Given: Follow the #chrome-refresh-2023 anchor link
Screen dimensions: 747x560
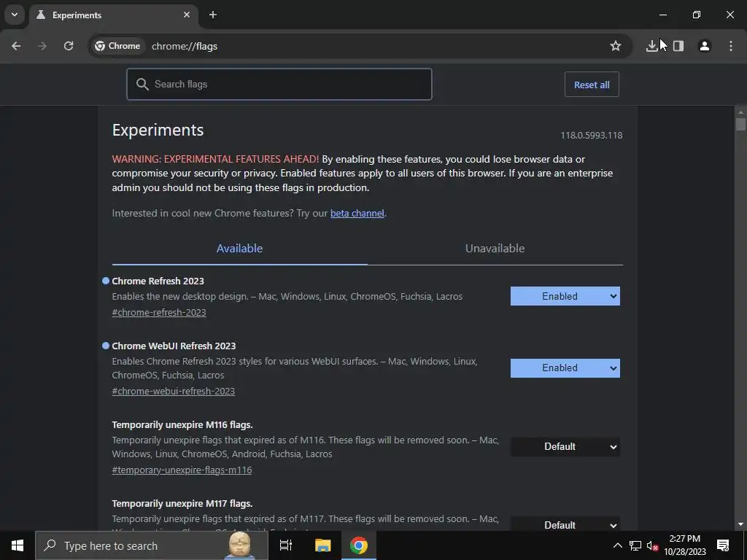Looking at the screenshot, I should [x=159, y=312].
